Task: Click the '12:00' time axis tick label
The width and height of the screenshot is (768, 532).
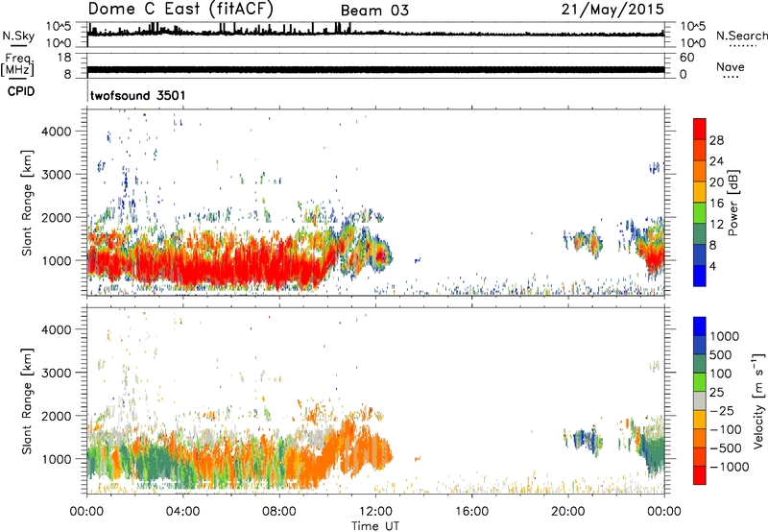Action: tap(375, 512)
